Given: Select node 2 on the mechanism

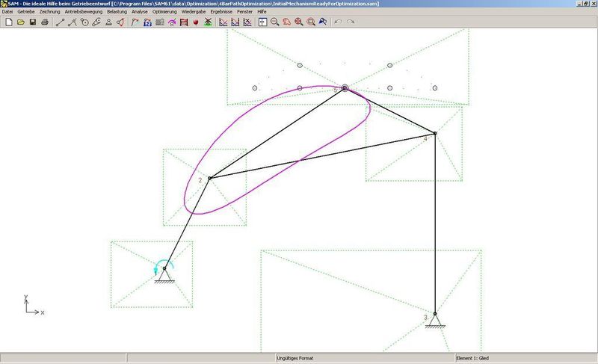Looking at the screenshot, I should 209,178.
